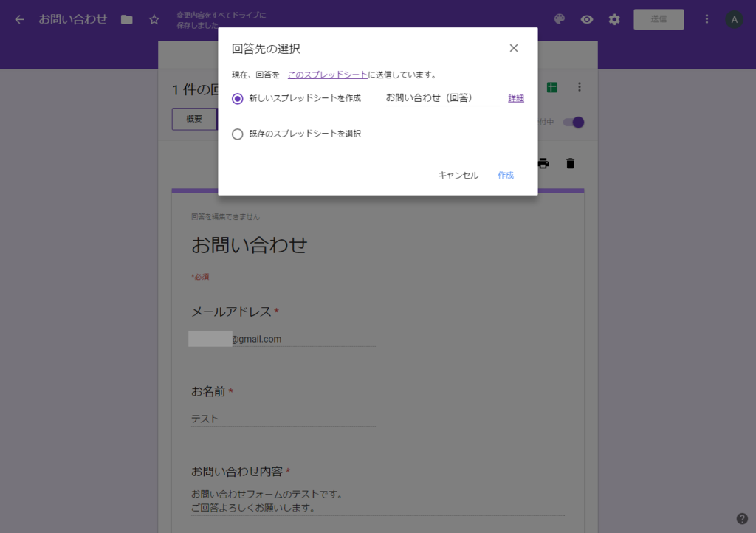
Task: Open the help question mark icon
Action: click(x=741, y=518)
